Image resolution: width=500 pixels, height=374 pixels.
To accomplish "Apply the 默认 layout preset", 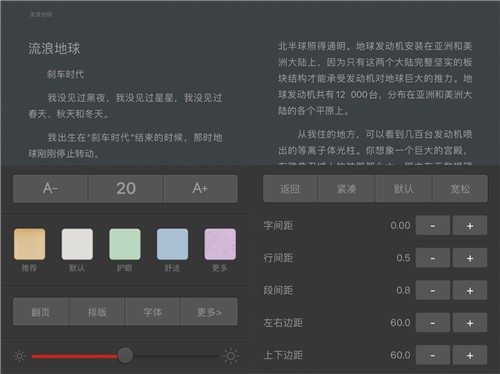I will click(404, 189).
